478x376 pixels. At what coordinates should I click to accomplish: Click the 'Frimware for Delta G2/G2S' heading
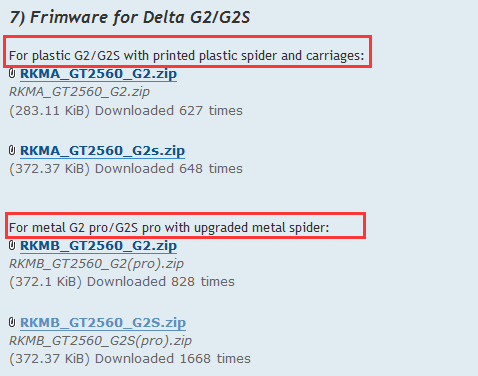pos(130,17)
